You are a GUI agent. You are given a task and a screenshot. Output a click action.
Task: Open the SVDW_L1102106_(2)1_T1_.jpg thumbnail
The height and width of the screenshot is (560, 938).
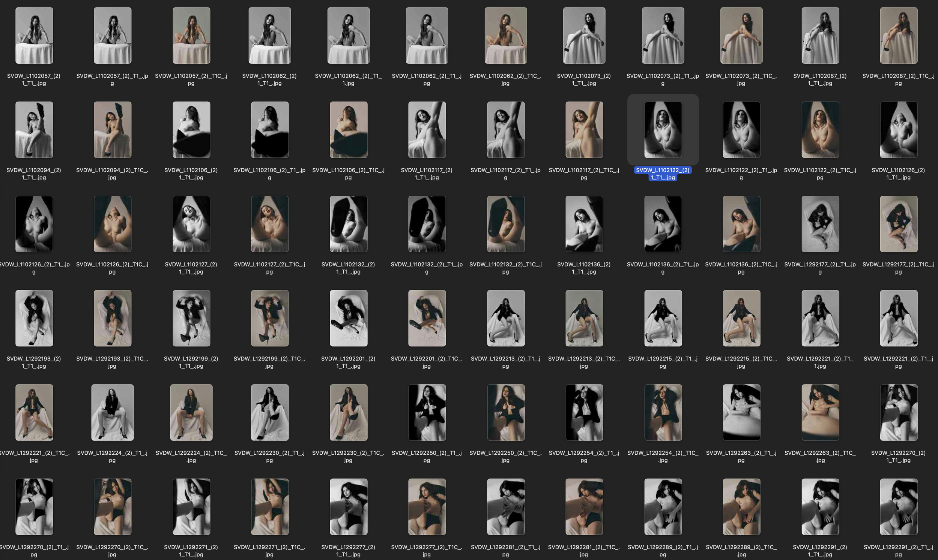click(x=191, y=129)
